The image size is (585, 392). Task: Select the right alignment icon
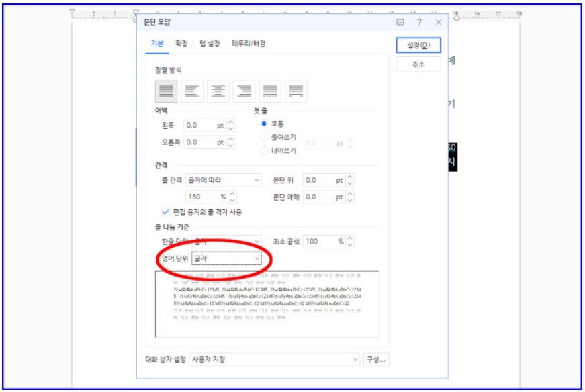[x=244, y=91]
